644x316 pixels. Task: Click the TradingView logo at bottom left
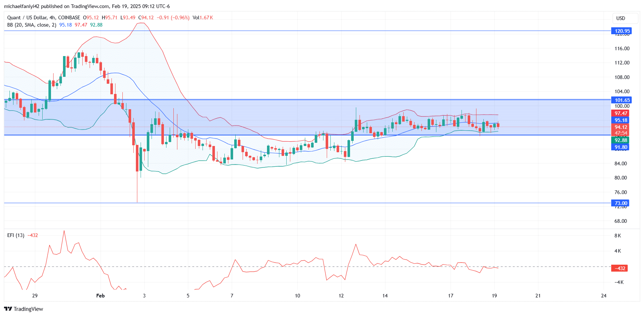pyautogui.click(x=24, y=309)
